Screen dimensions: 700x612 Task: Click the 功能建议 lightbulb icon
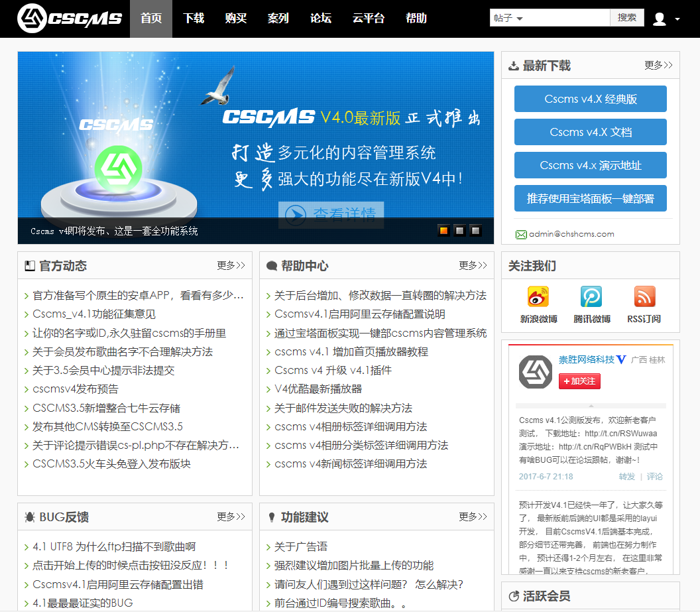click(271, 517)
